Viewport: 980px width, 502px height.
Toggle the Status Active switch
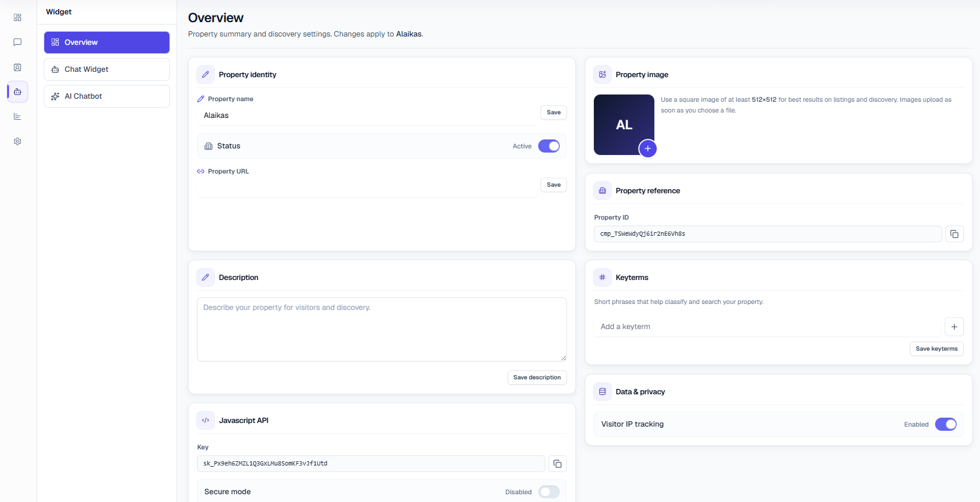tap(549, 146)
